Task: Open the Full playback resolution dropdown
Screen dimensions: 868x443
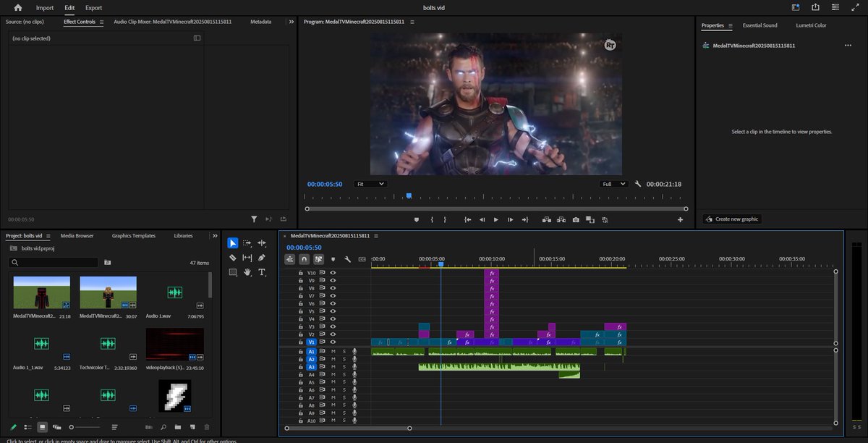Action: (x=615, y=184)
